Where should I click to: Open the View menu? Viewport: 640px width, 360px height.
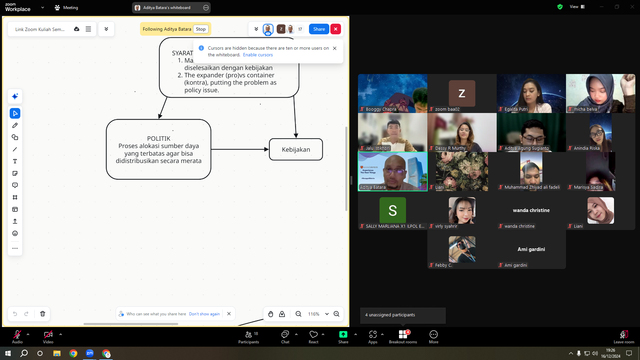point(577,7)
